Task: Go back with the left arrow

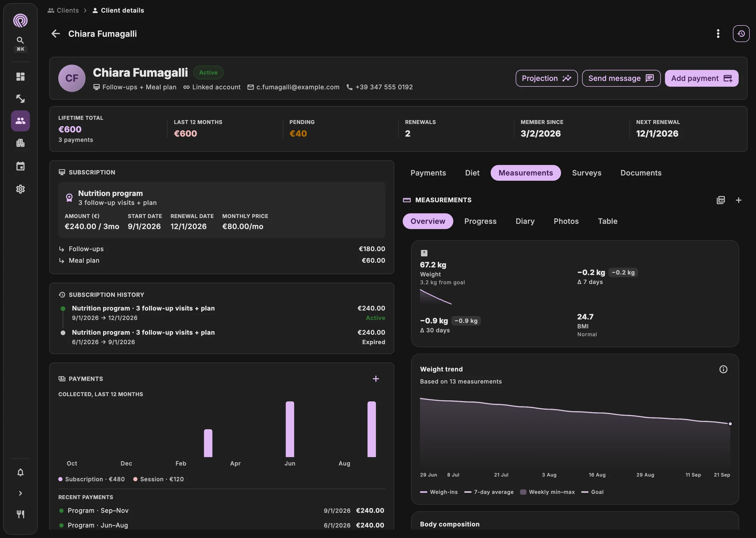Action: pos(56,34)
